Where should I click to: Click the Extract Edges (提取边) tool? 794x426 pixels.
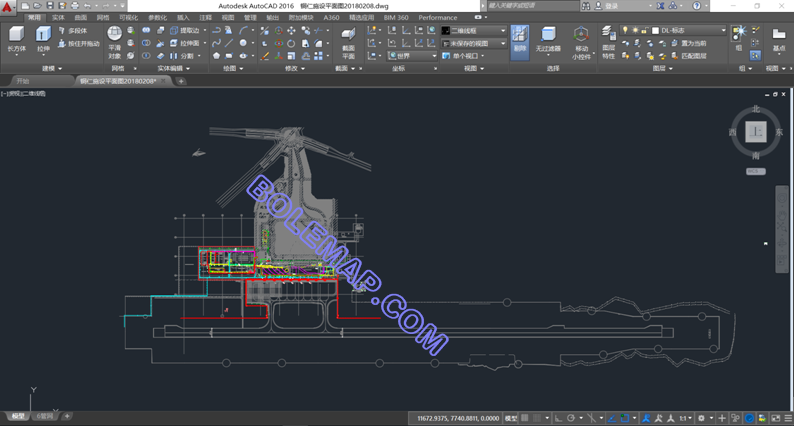[x=184, y=30]
